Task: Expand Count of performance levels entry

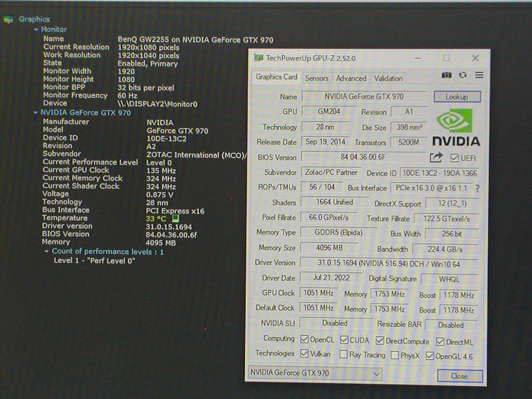Action: (x=47, y=252)
